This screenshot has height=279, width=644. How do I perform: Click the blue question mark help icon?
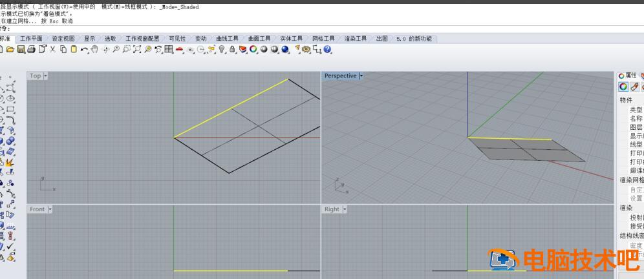pyautogui.click(x=327, y=49)
